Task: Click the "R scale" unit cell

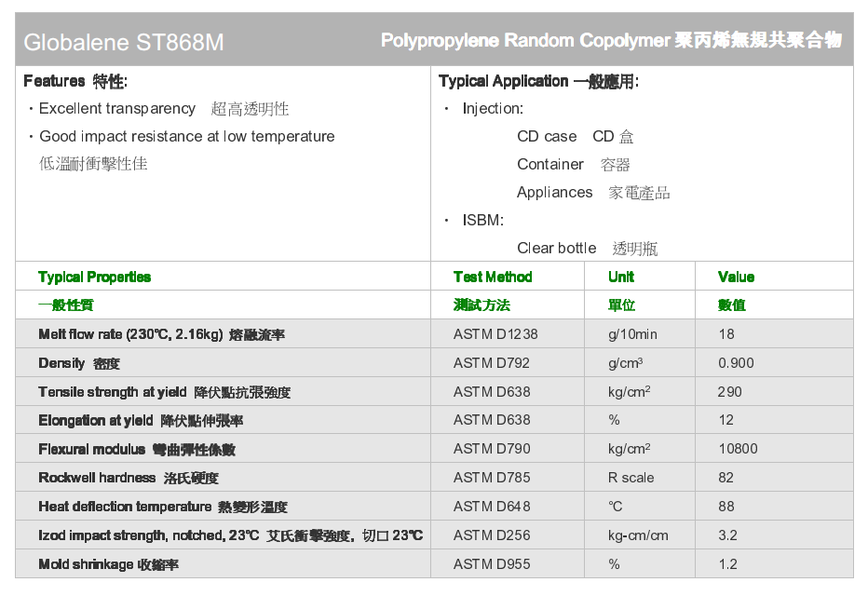Action: [631, 478]
